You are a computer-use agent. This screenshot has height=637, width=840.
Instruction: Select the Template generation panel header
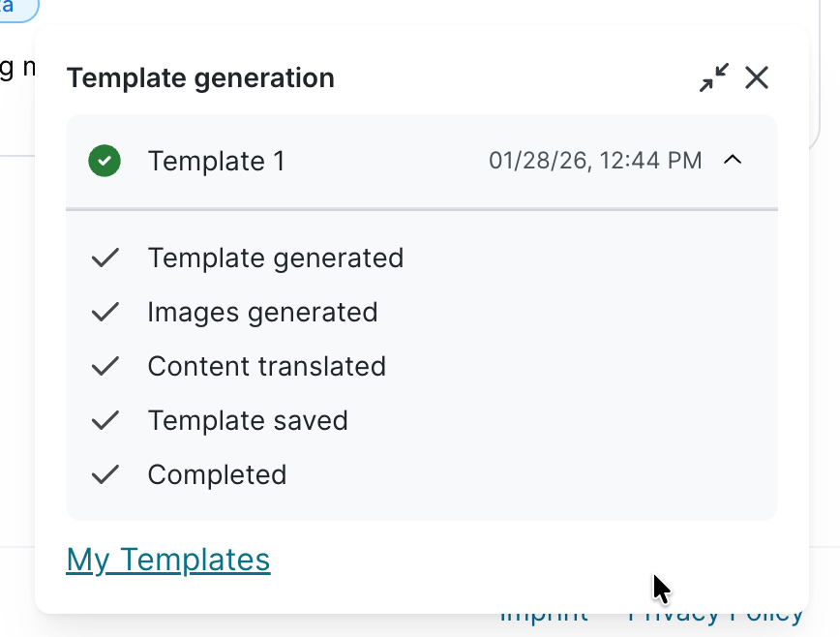pyautogui.click(x=200, y=77)
